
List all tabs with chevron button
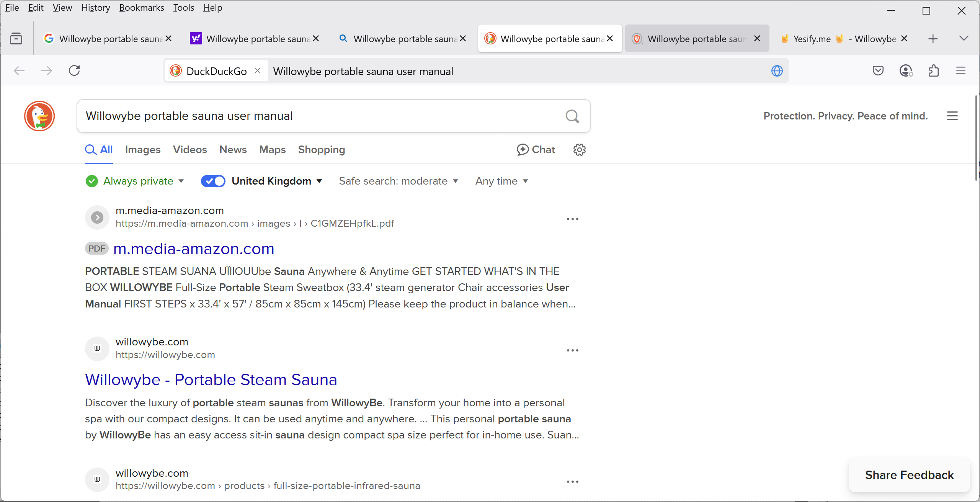click(x=964, y=39)
